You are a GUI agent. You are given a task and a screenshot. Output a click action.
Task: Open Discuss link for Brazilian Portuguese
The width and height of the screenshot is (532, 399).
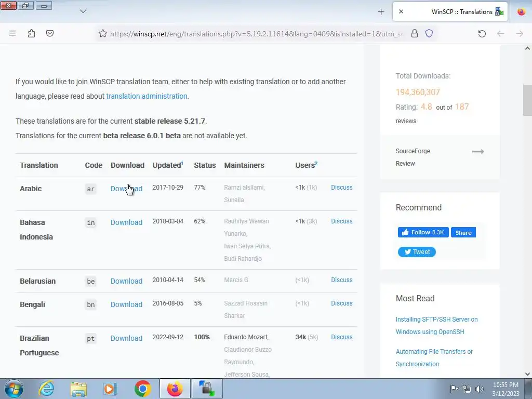click(x=342, y=337)
